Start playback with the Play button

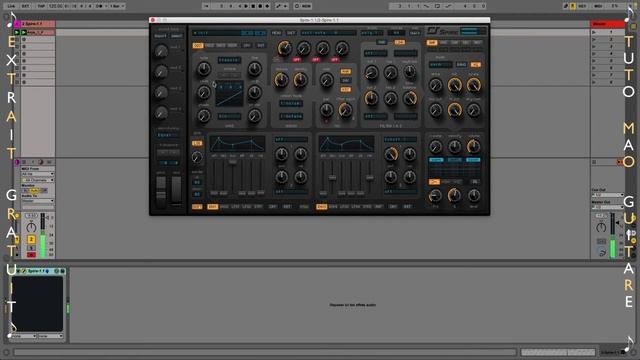[246, 6]
